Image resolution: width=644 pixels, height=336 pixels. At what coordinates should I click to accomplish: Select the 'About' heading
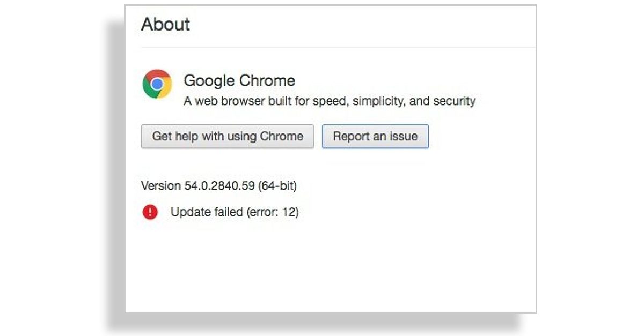point(165,24)
